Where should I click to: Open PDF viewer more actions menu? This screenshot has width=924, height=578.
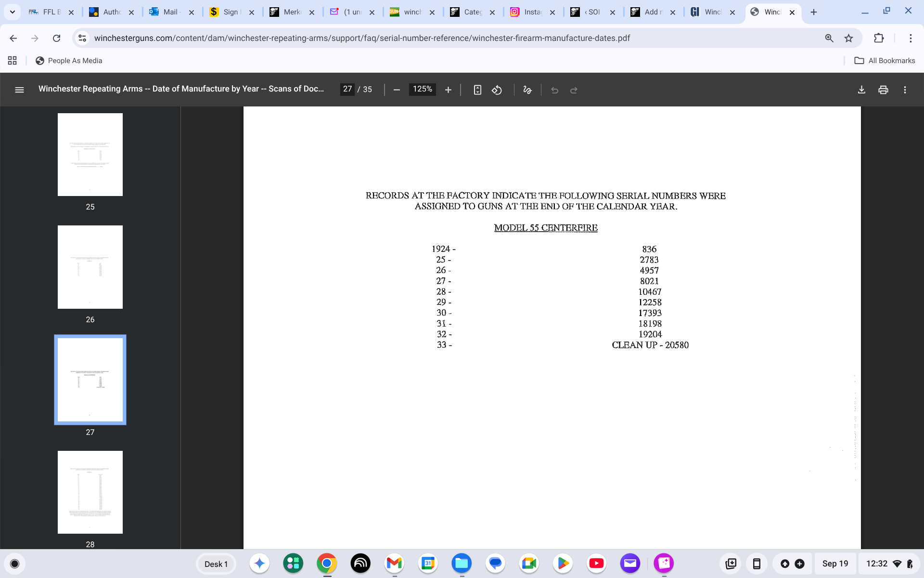(905, 90)
